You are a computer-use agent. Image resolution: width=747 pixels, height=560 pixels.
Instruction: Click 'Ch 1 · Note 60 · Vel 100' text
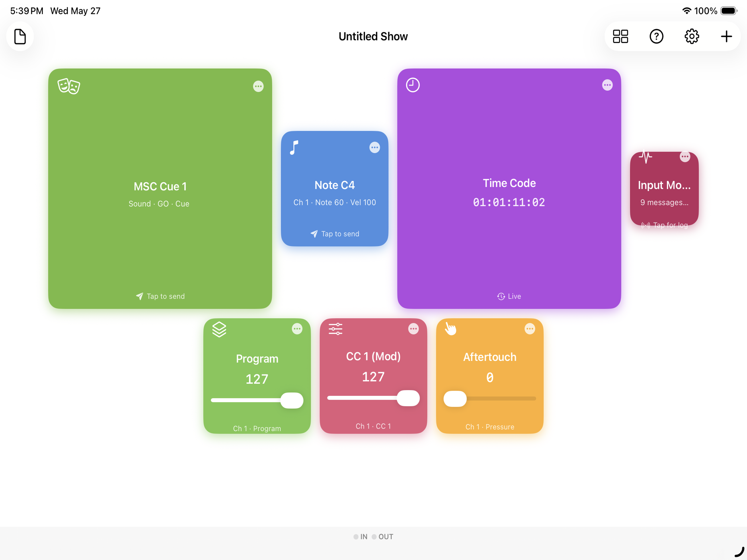(x=335, y=202)
